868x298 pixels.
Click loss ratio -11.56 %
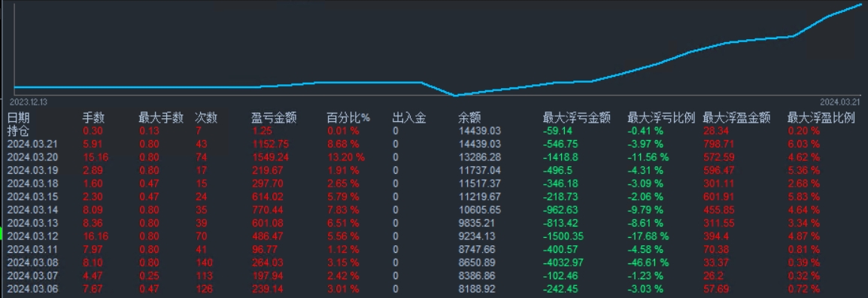click(x=648, y=157)
